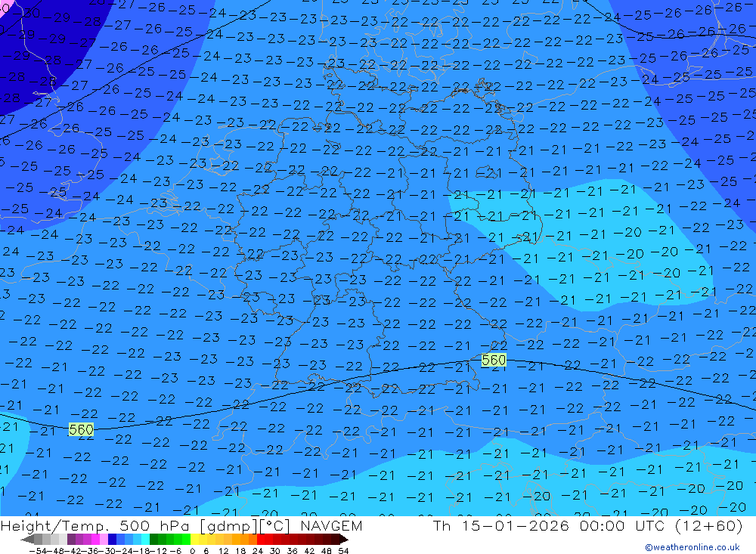The image size is (756, 554).
Task: Click the 54 legend scale maximum value
Action: [343, 551]
